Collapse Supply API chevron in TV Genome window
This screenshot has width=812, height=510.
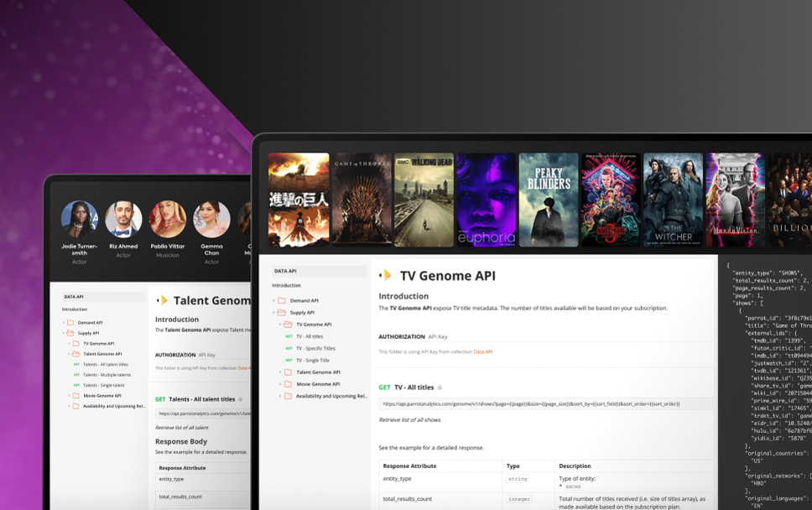click(273, 312)
